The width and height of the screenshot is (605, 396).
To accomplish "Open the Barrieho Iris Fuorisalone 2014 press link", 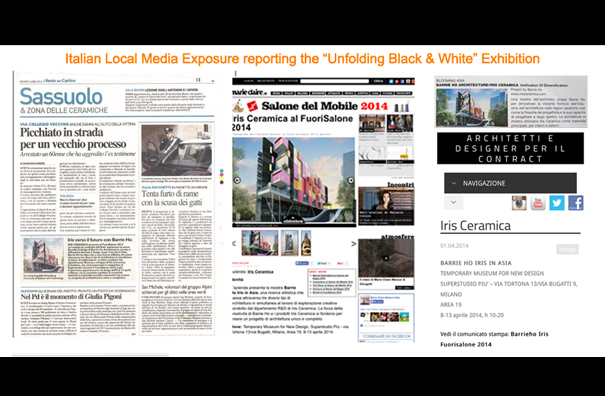I will pyautogui.click(x=494, y=339).
